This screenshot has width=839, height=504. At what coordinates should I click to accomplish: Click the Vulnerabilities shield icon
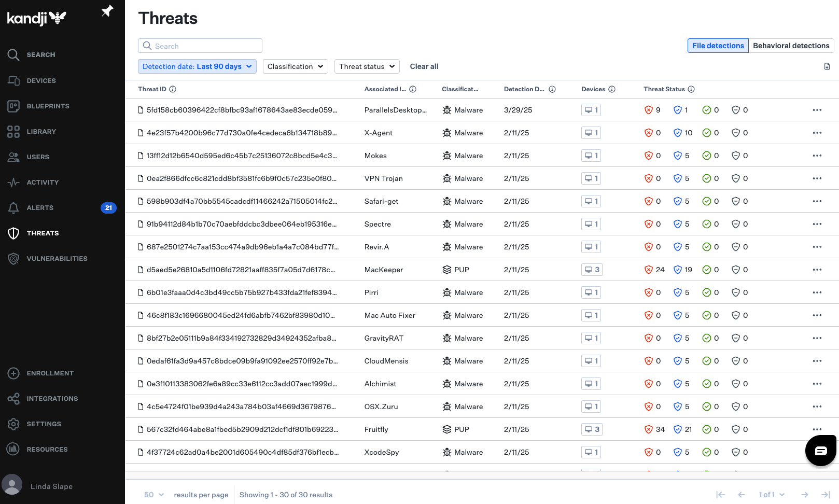click(x=13, y=258)
